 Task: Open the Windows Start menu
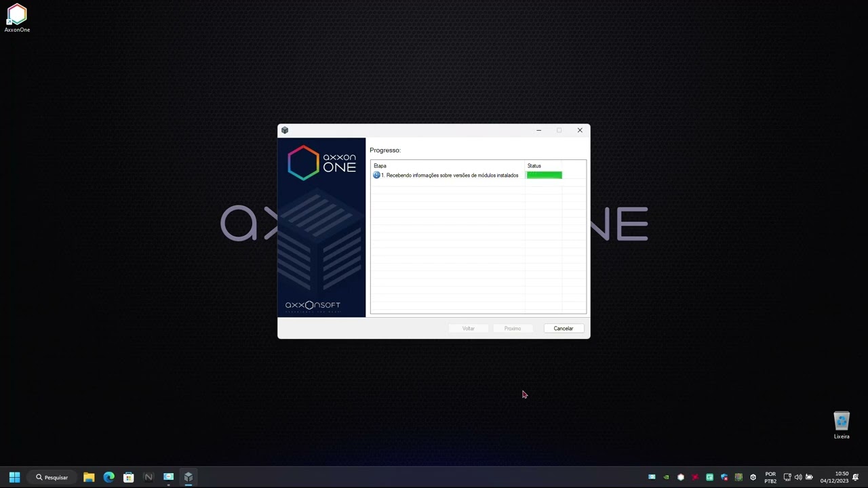click(x=14, y=477)
